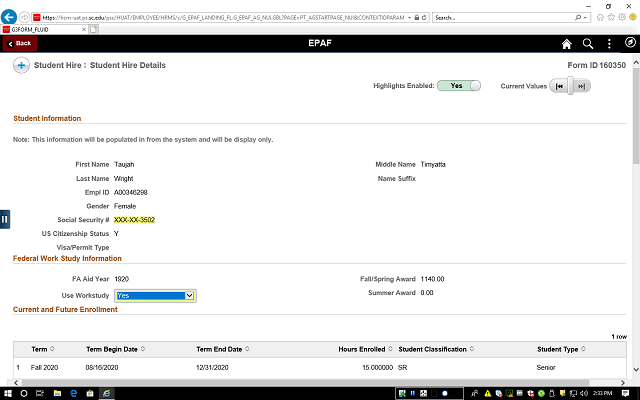Go back using the EPAF Back button

20,43
